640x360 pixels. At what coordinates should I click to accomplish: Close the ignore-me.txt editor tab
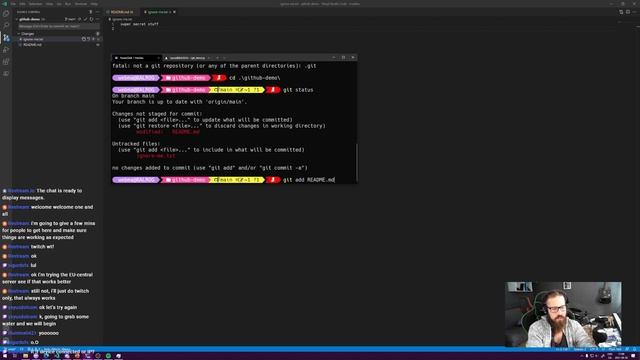point(174,12)
